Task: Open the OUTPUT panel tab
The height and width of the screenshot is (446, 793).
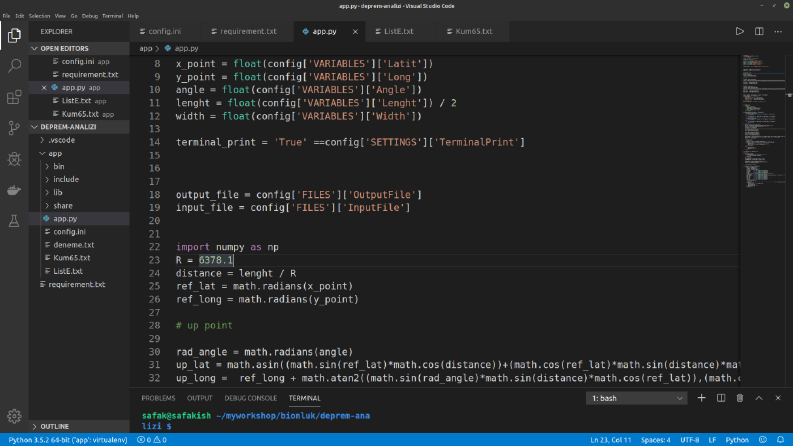Action: point(200,398)
